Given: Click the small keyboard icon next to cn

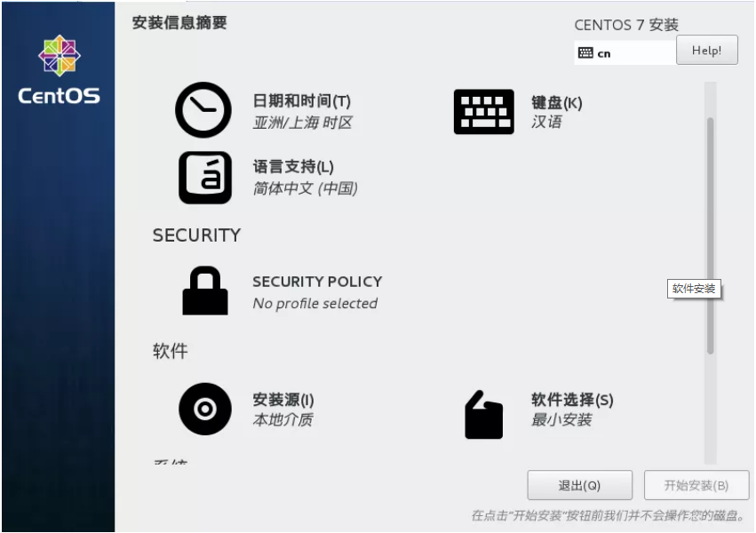Looking at the screenshot, I should click(x=585, y=53).
